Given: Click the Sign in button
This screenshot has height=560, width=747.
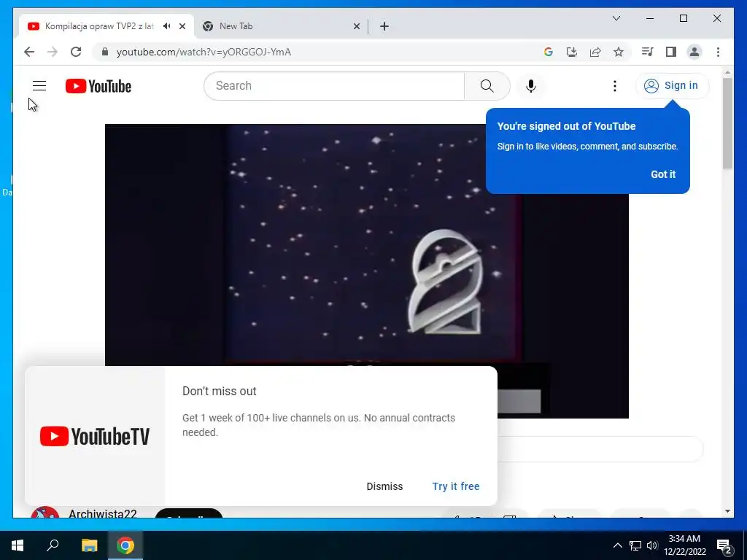Looking at the screenshot, I should [672, 86].
